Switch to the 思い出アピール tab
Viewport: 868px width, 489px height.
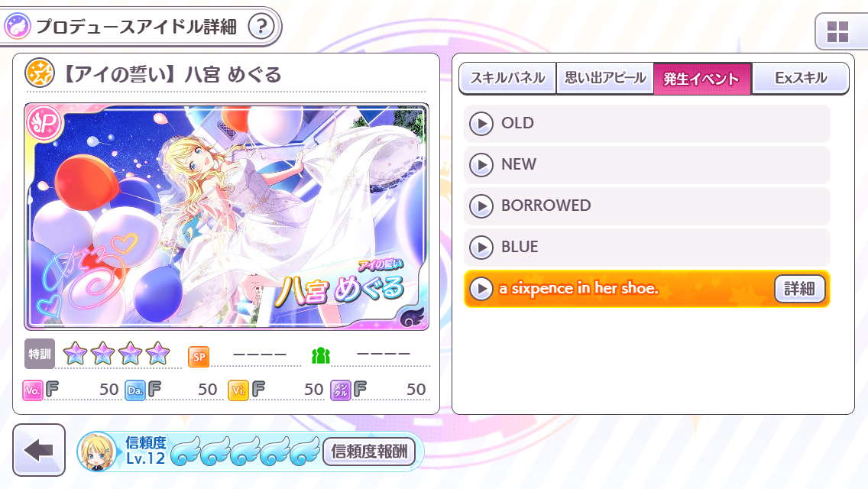[x=605, y=78]
